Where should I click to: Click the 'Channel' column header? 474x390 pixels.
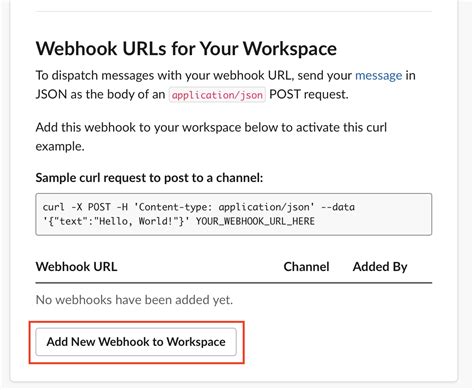pos(306,267)
